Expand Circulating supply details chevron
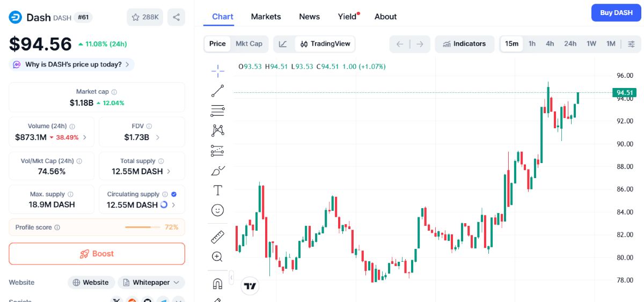The image size is (644, 302). pyautogui.click(x=173, y=205)
